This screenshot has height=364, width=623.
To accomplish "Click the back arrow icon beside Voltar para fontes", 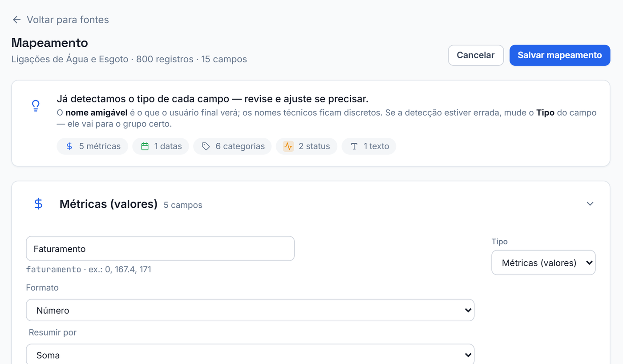I will [17, 20].
